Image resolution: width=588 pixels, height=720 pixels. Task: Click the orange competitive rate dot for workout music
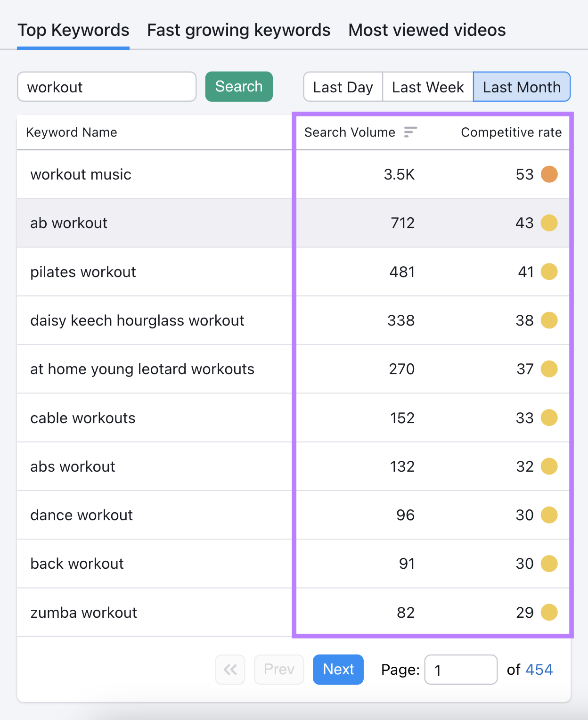[x=549, y=174]
